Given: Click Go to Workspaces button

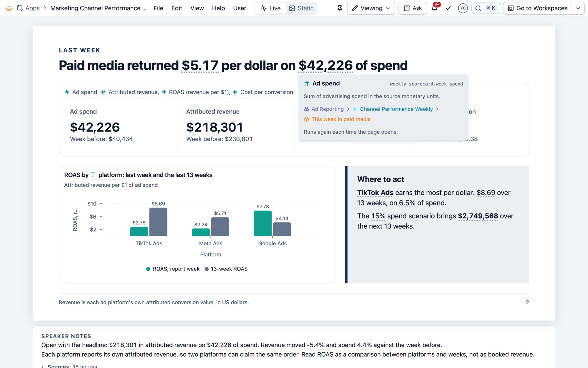Looking at the screenshot, I should click(x=538, y=8).
